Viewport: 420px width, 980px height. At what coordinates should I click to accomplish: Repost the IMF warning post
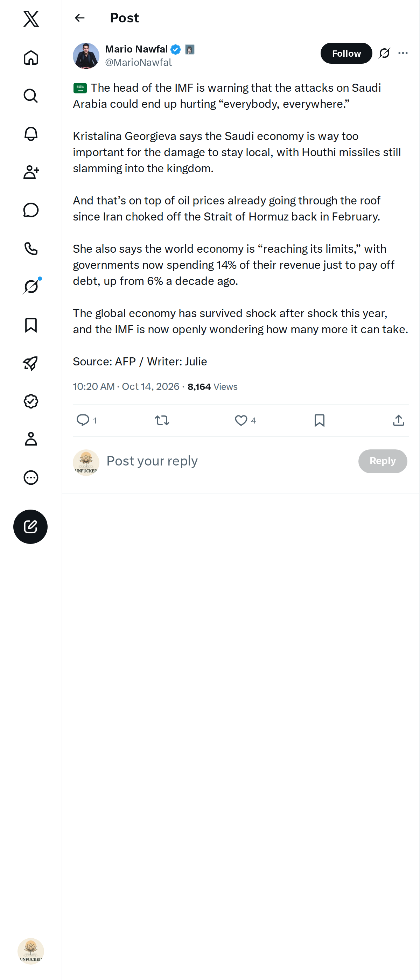[x=162, y=420]
